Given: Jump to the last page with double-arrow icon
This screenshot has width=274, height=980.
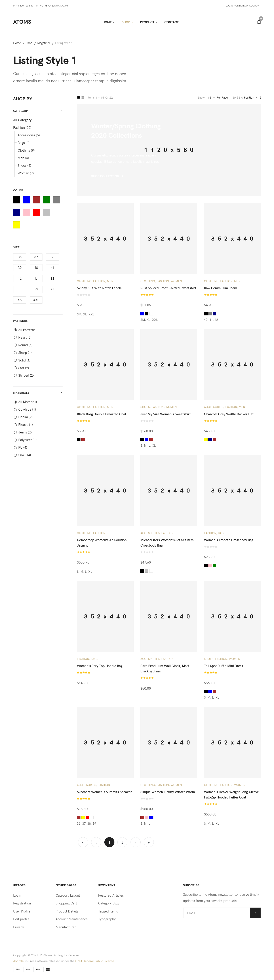Looking at the screenshot, I should [148, 842].
